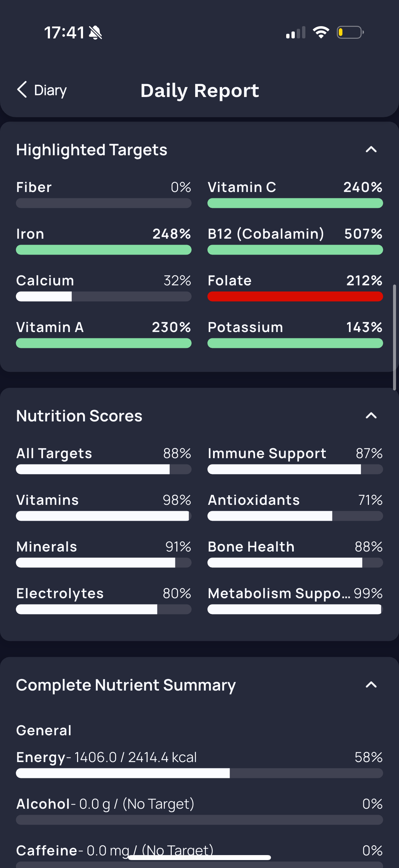Open the B12 (Cobalamin) target

pos(295,241)
